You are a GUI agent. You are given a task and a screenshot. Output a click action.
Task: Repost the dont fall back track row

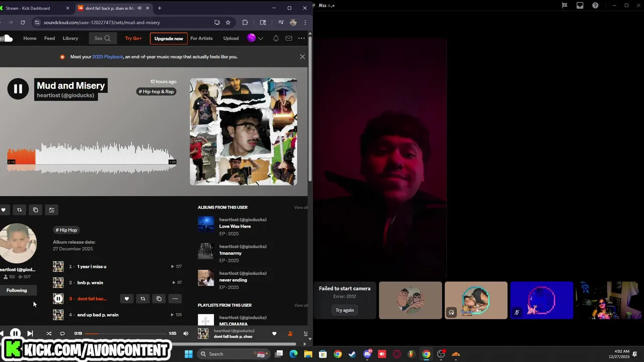[x=143, y=299]
